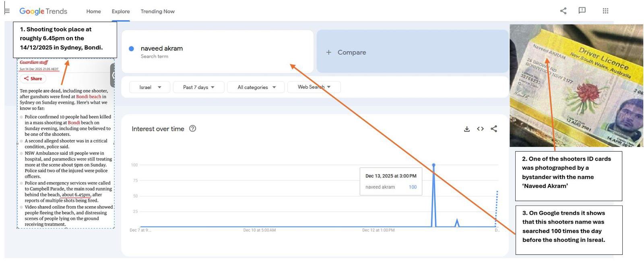Follow the Bondi link in the first bullet

74,123
